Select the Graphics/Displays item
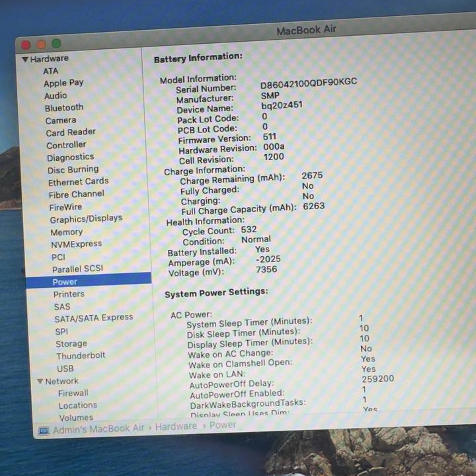This screenshot has height=476, width=476. [x=86, y=219]
